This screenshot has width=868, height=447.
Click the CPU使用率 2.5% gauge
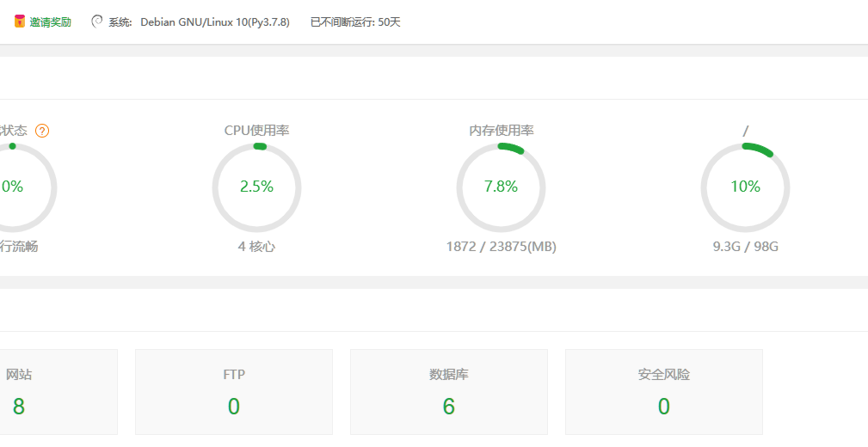[x=257, y=187]
